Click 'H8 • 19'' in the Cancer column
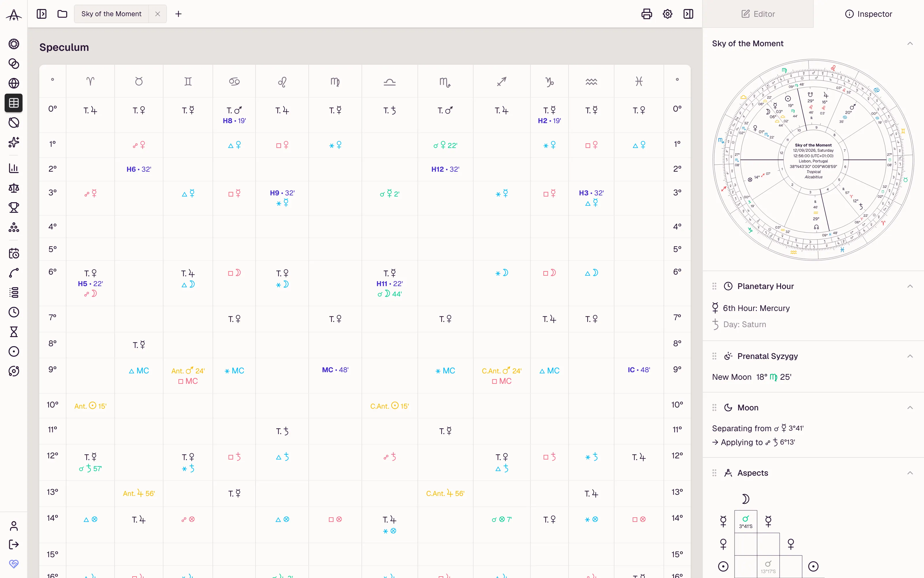Image resolution: width=924 pixels, height=578 pixels. (234, 121)
